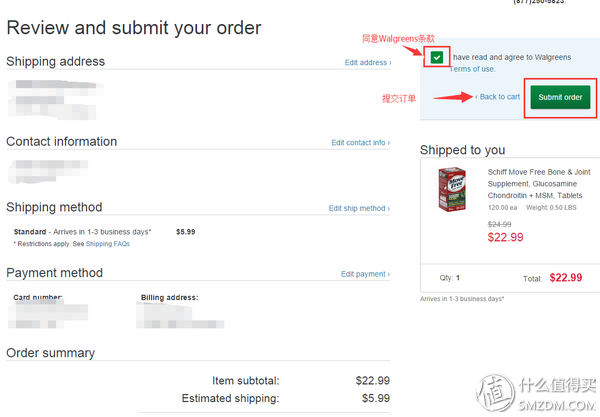Viewport: 600px width, 417px height.
Task: Open the Schiff Move Free product title
Action: coord(539,184)
